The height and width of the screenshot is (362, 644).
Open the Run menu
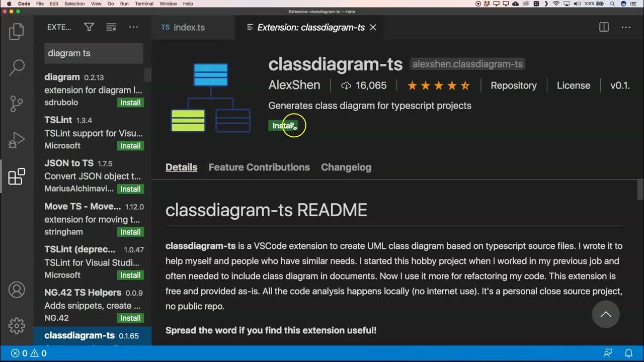[124, 4]
